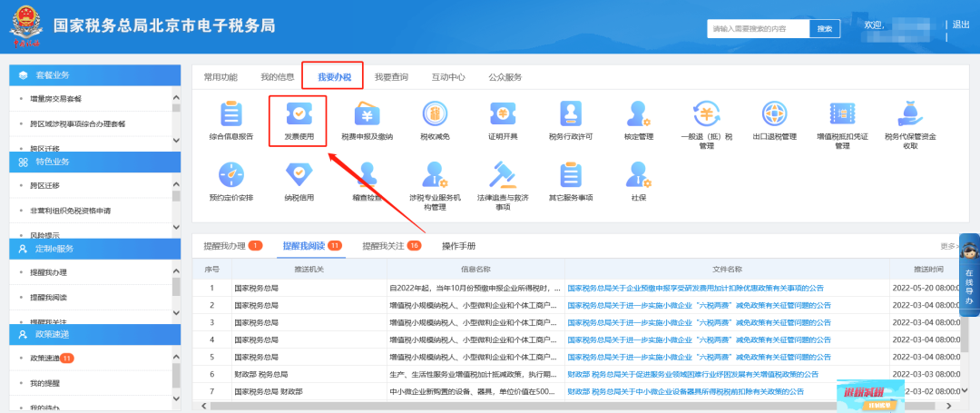Switch to the 我要查询 tab
This screenshot has width=980, height=413.
pos(391,77)
